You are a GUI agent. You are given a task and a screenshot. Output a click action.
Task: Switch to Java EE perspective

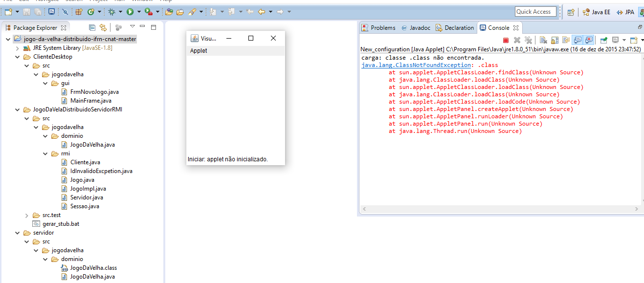[x=597, y=12]
